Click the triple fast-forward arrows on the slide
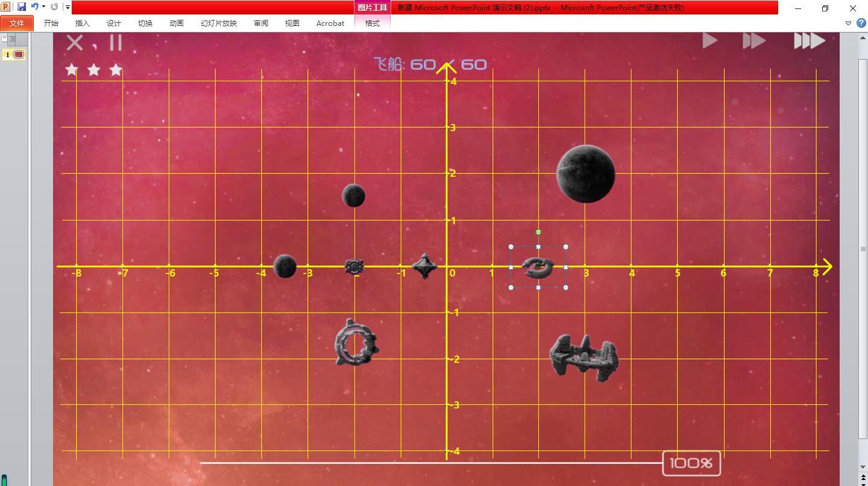868x486 pixels. [x=809, y=40]
